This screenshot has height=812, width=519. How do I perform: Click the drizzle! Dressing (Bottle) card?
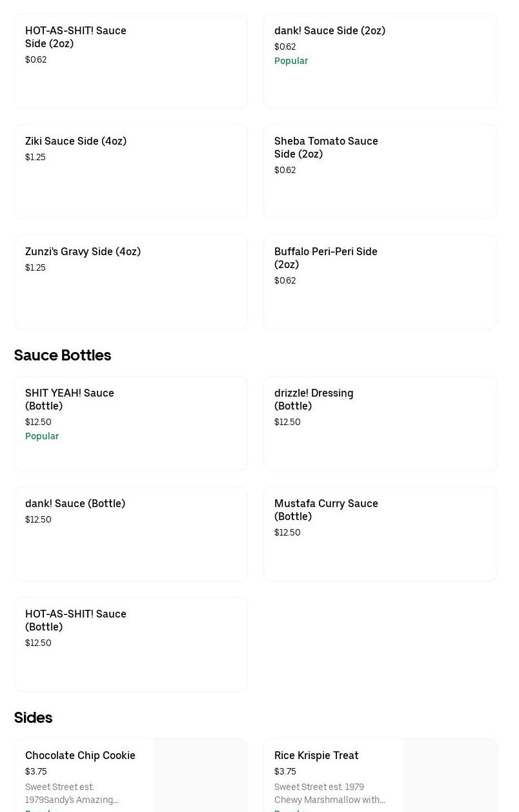[x=380, y=423]
